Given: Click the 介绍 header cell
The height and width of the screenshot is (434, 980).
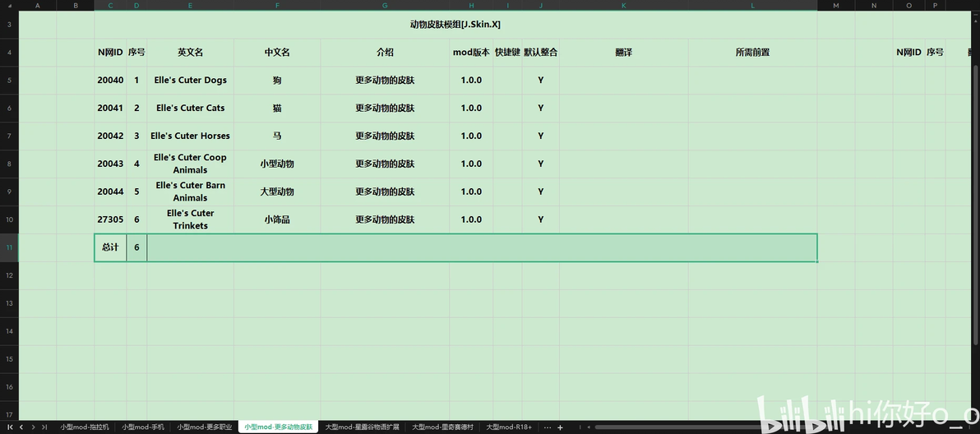Looking at the screenshot, I should click(x=385, y=53).
